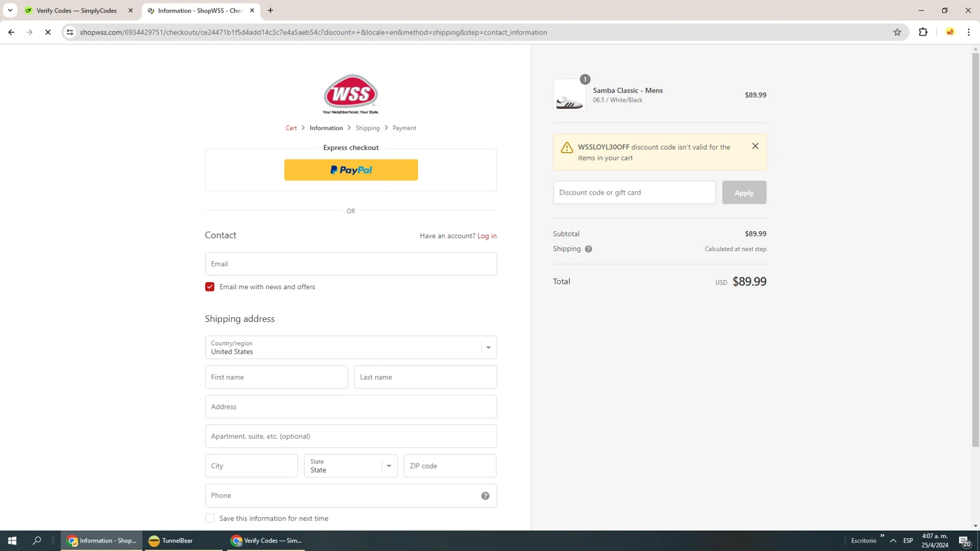
Task: Dismiss the WSSLOYL30OFF discount warning
Action: 755,146
